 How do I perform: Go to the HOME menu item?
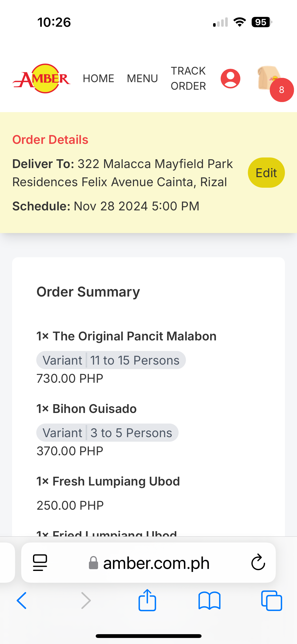point(98,79)
